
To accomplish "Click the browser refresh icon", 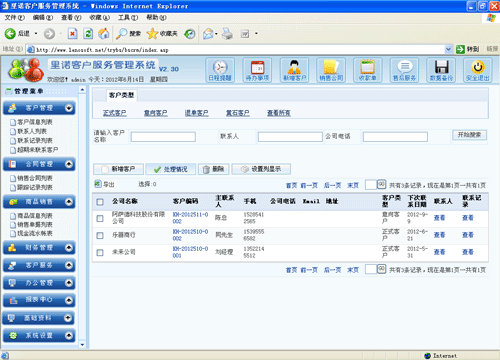I will pos(88,33).
